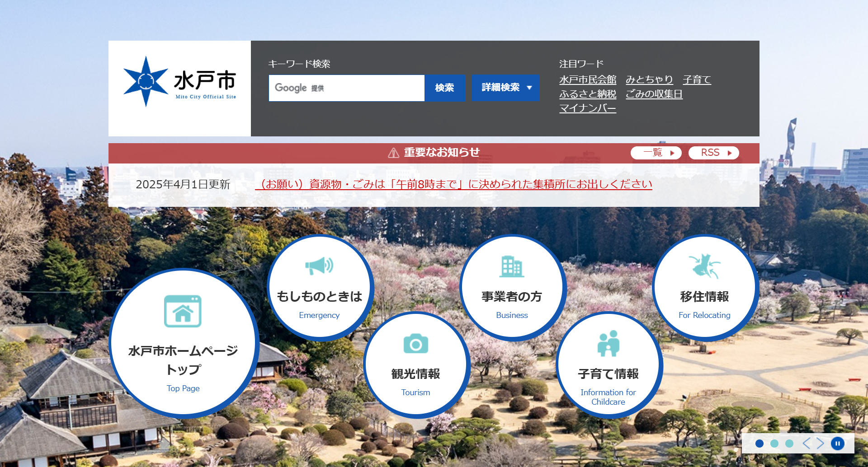Advance to next slide with right arrow
This screenshot has height=467, width=868.
pos(821,444)
